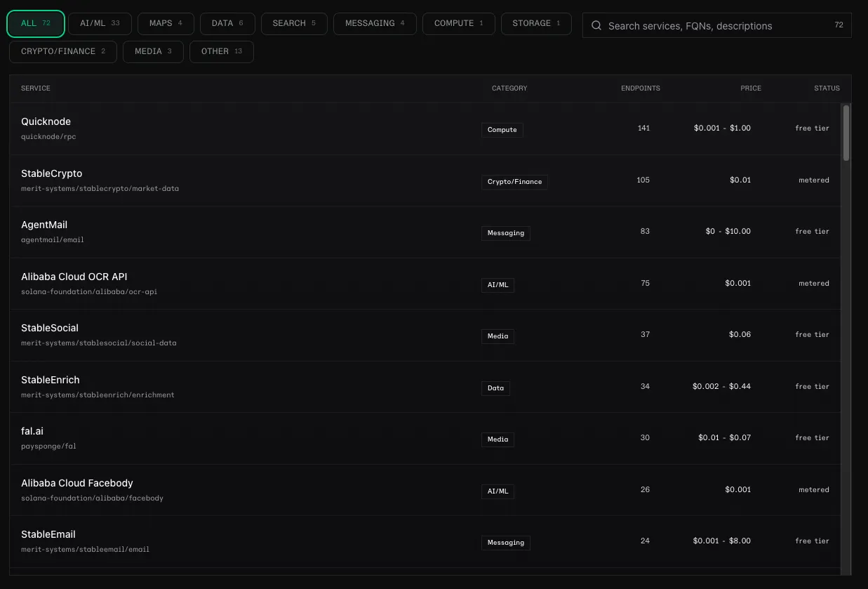Select the SEARCH filter chip
This screenshot has height=589, width=868.
294,23
